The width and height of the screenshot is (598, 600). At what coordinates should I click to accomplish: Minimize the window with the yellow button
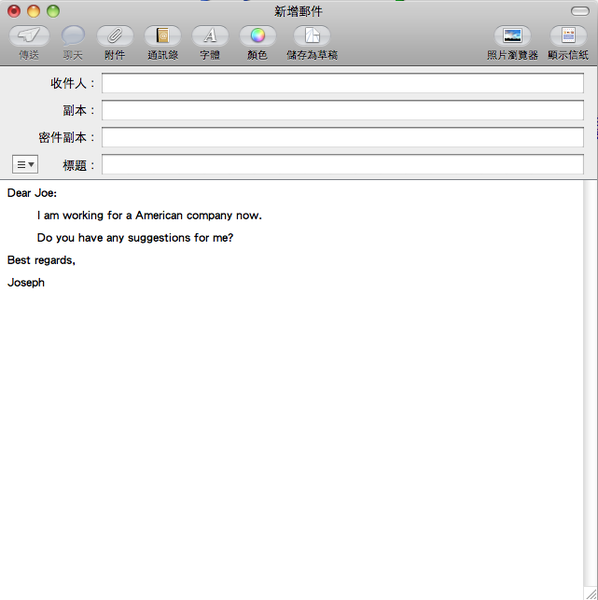[34, 11]
